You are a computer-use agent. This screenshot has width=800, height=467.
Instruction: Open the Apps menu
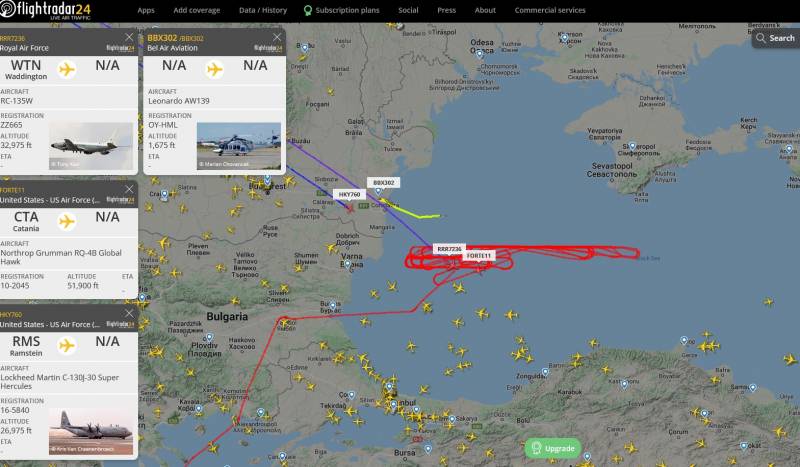click(146, 10)
